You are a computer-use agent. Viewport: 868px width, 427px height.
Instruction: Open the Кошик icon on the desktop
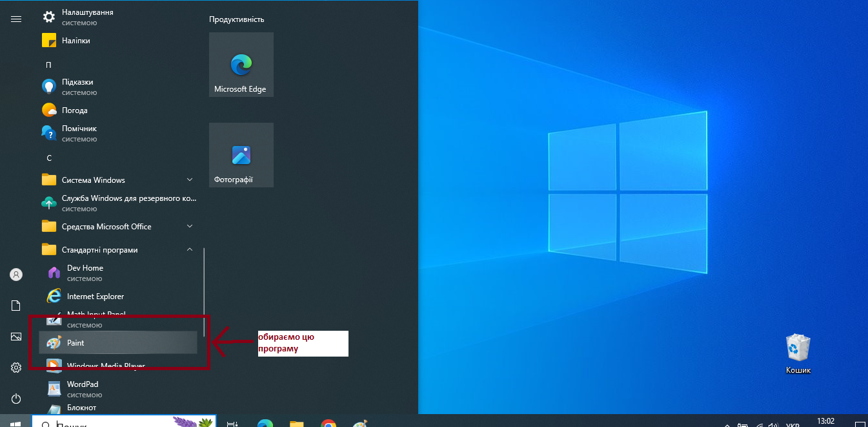coord(798,353)
